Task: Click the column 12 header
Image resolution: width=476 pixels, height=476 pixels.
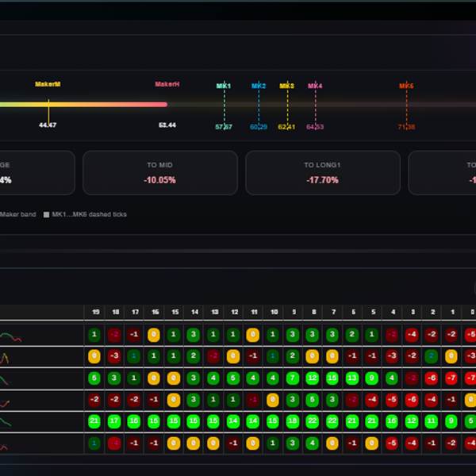Action: click(235, 312)
